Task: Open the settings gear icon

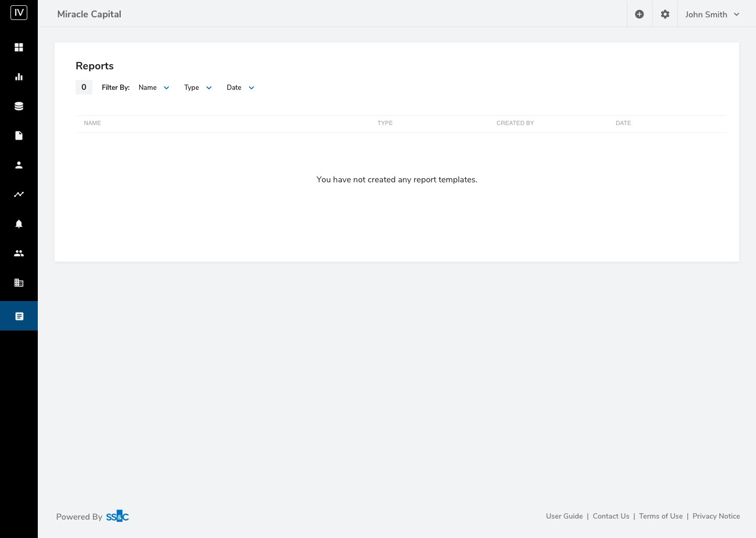Action: 665,14
